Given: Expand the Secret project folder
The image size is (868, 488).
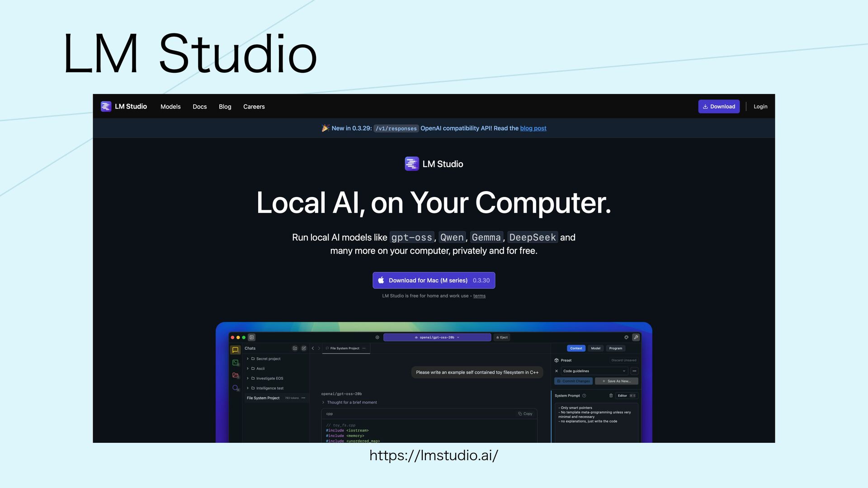Looking at the screenshot, I should (x=248, y=359).
